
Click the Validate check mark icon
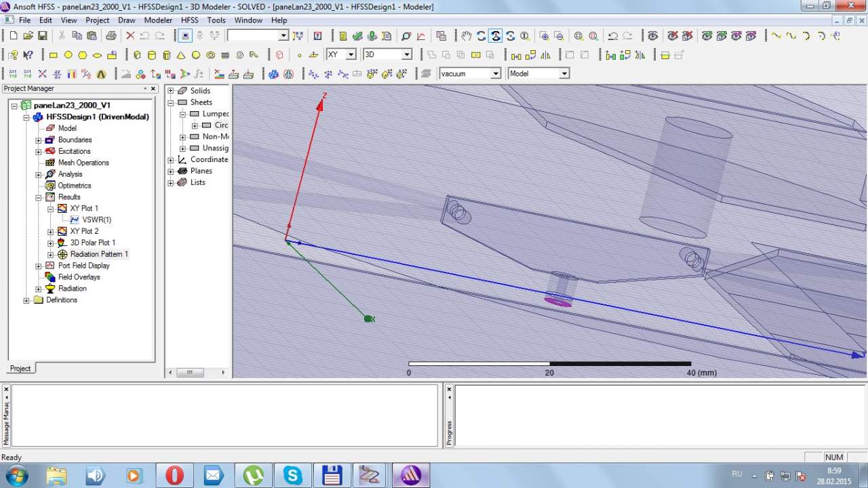coord(357,36)
